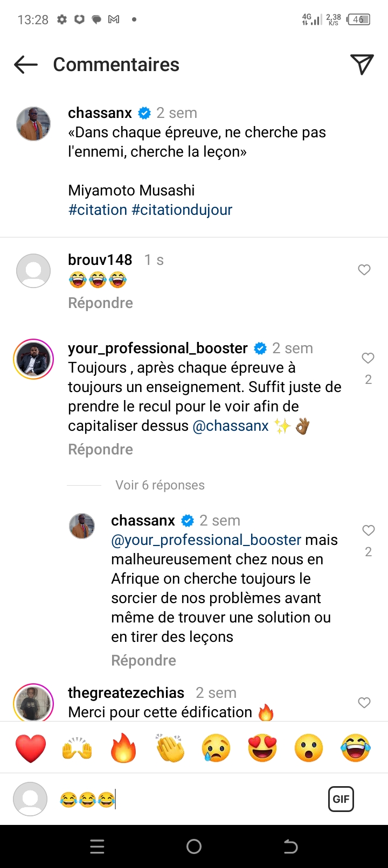Screen dimensions: 388x868
Task: Like your_professional_booster's comment
Action: pyautogui.click(x=368, y=358)
